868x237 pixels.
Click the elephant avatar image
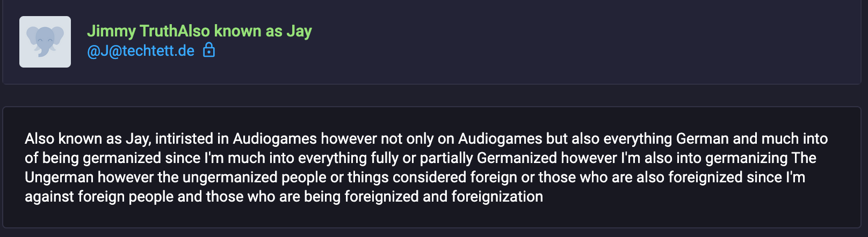click(x=45, y=42)
